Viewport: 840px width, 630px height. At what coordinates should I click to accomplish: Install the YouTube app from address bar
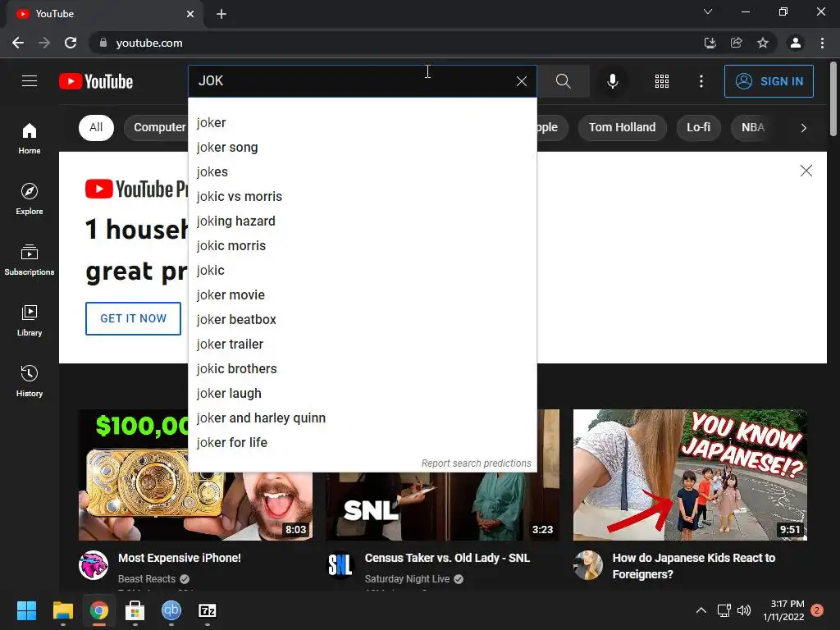pyautogui.click(x=710, y=43)
